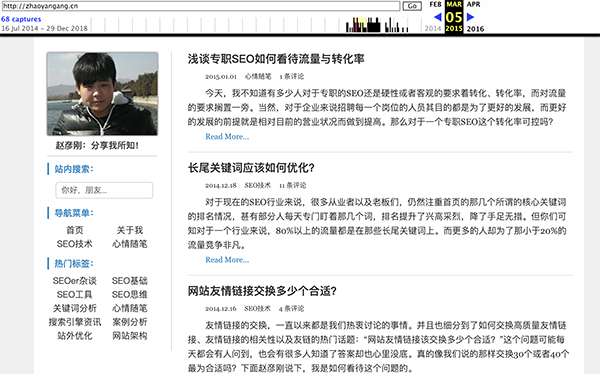The image size is (600, 374).
Task: Select the 站外优化 tag
Action: (x=75, y=336)
